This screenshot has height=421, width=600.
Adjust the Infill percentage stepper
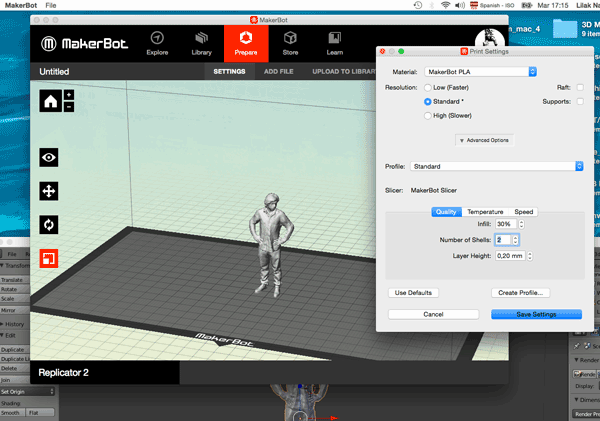coord(521,224)
